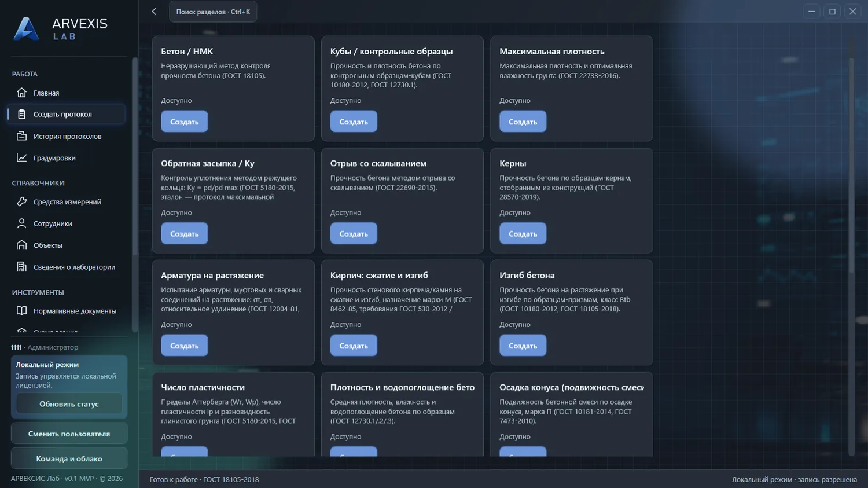868x488 pixels.
Task: Open Нормативные документы in the sidebar
Action: pyautogui.click(x=67, y=311)
